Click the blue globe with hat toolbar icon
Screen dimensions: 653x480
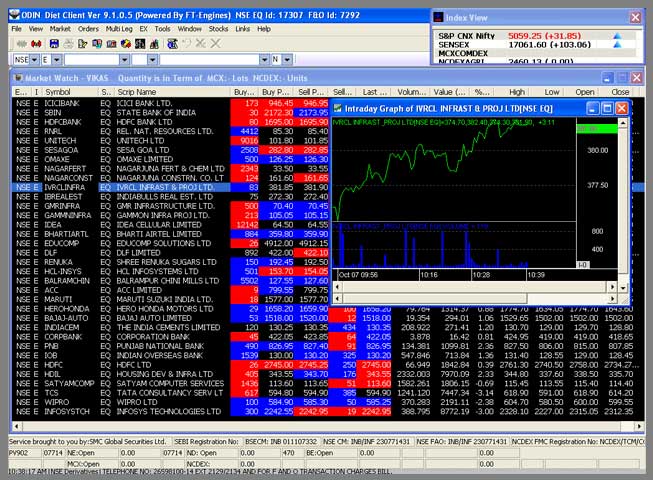(172, 44)
